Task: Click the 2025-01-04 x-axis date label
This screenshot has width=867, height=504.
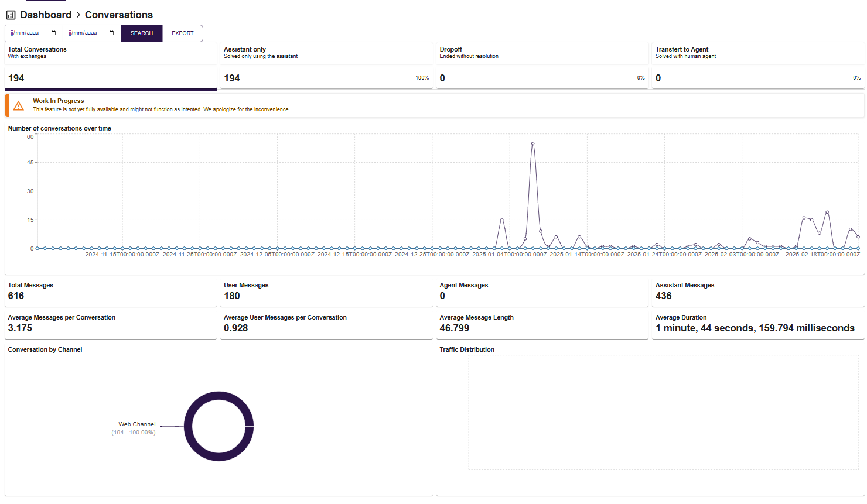Action: click(510, 255)
